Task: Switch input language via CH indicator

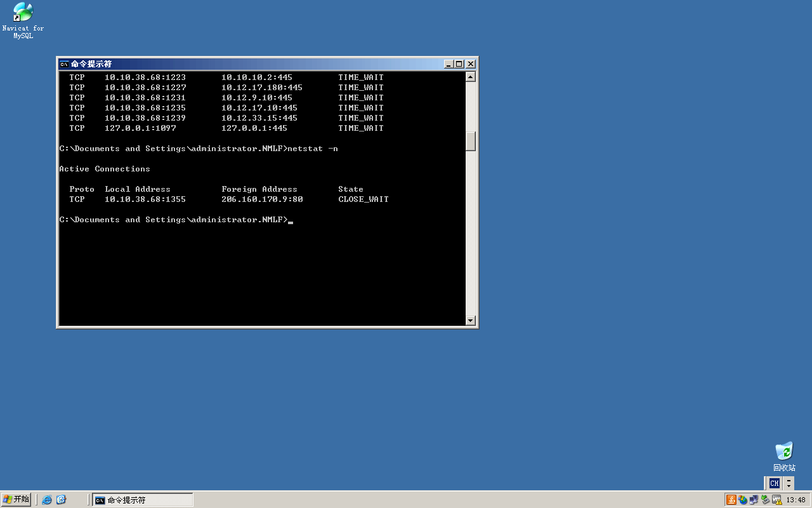Action: (774, 483)
